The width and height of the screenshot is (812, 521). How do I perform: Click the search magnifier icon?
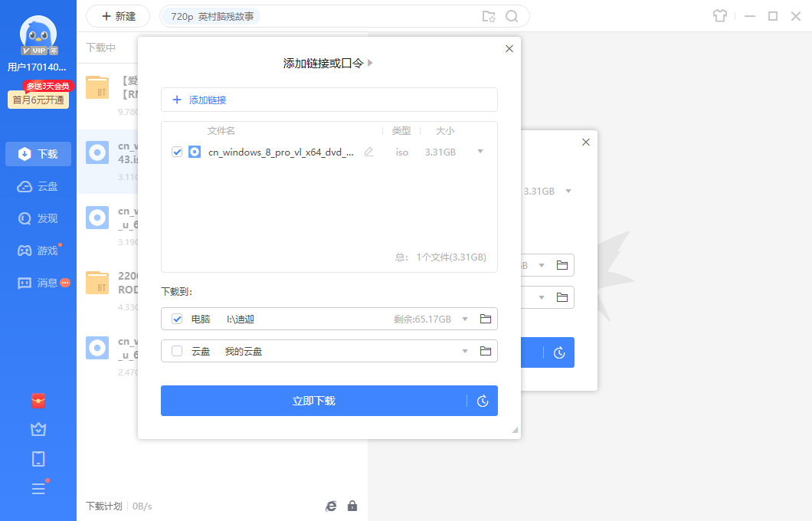coord(512,16)
